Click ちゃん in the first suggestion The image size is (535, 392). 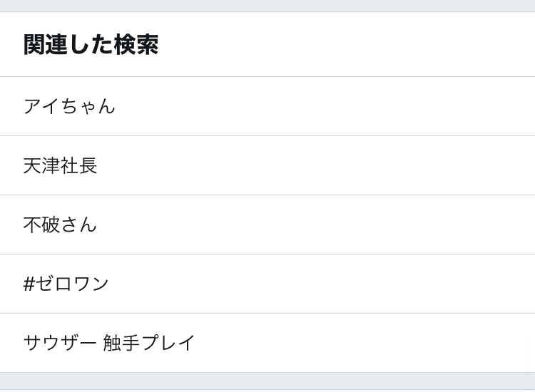88,106
